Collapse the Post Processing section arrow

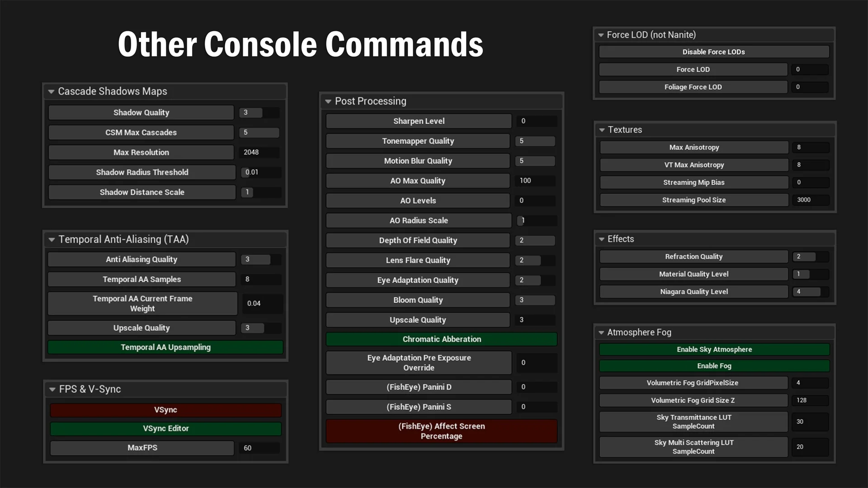point(328,102)
